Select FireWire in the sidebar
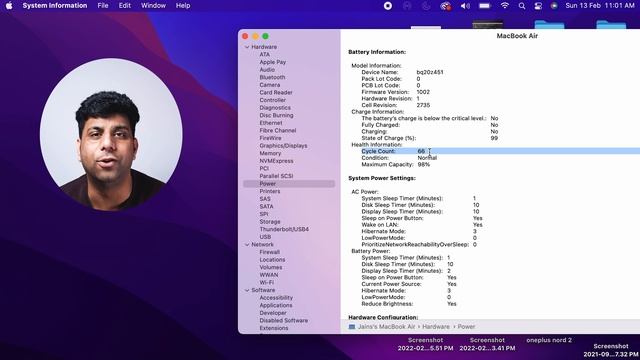 click(270, 138)
